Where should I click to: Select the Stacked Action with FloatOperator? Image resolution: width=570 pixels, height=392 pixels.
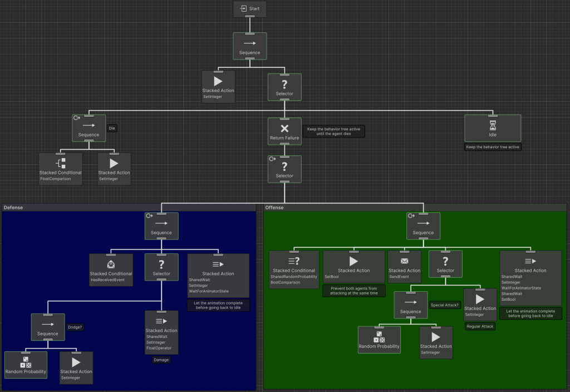tap(161, 332)
